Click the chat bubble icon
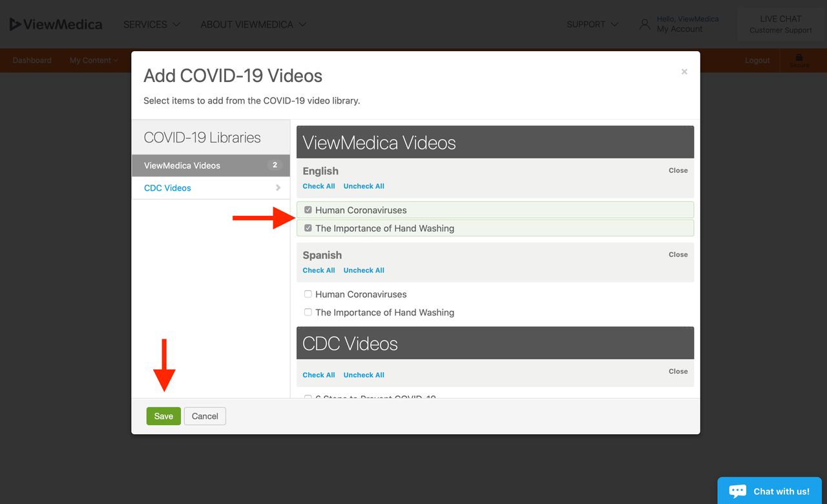 (x=738, y=491)
